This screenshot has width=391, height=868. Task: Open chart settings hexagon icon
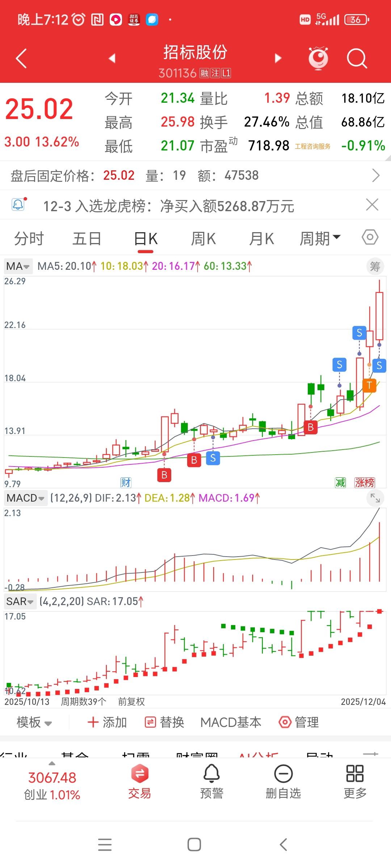coord(370,237)
